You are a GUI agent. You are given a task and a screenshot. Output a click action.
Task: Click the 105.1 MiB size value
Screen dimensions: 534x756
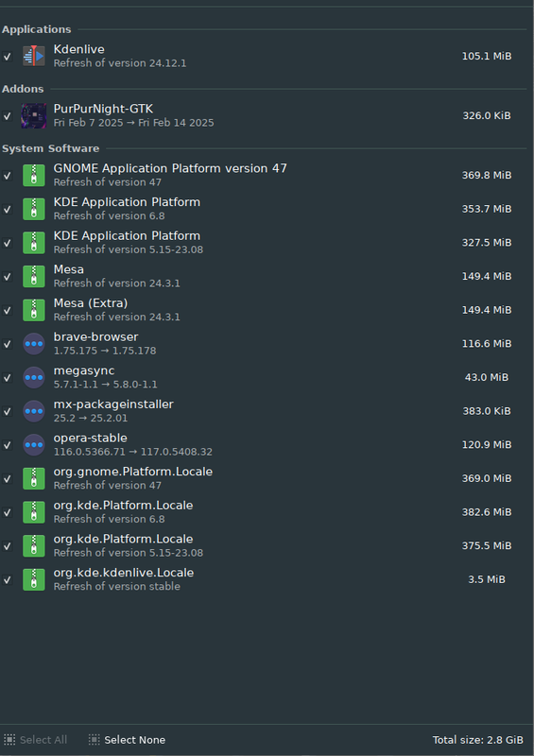point(487,56)
